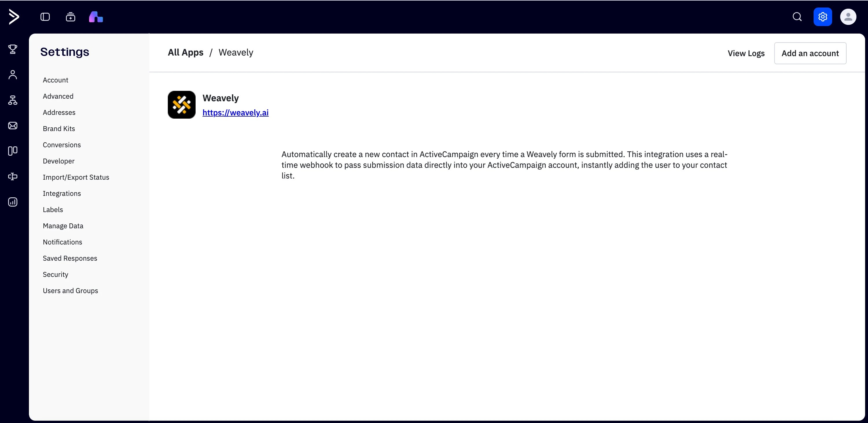This screenshot has height=423, width=868.
Task: Open Advanced settings
Action: (58, 96)
